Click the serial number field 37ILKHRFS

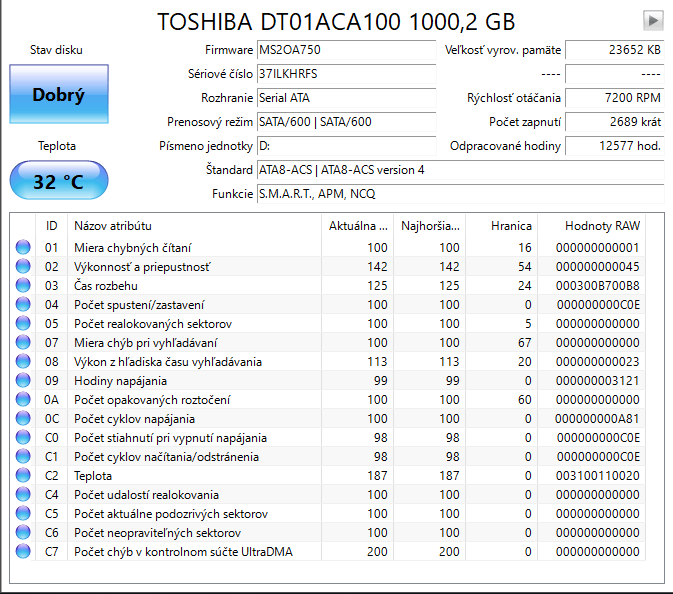click(346, 74)
